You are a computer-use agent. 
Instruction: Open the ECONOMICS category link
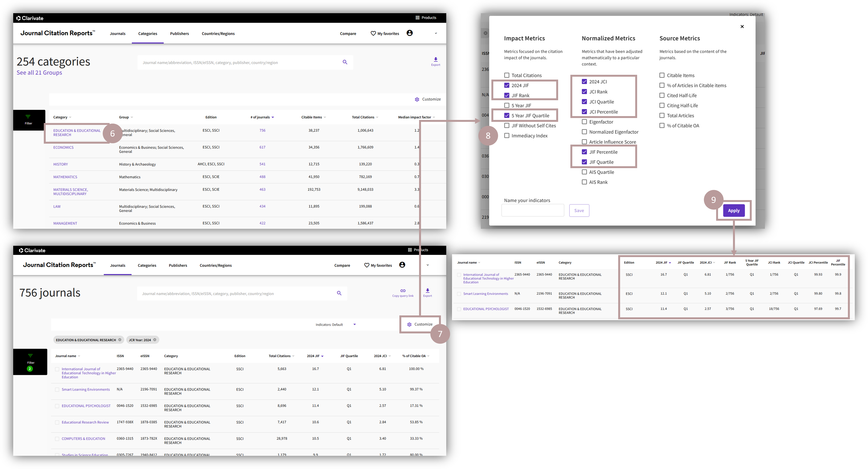(x=63, y=147)
